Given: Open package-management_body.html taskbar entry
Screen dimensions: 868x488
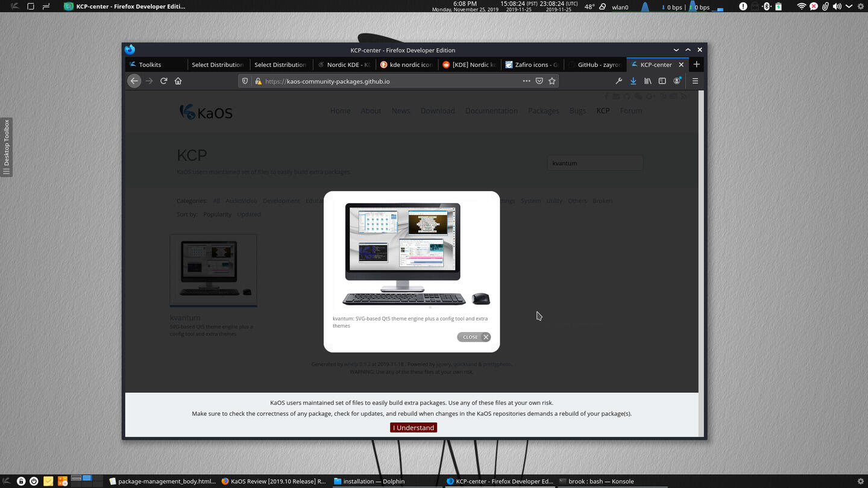Looking at the screenshot, I should pyautogui.click(x=163, y=481).
